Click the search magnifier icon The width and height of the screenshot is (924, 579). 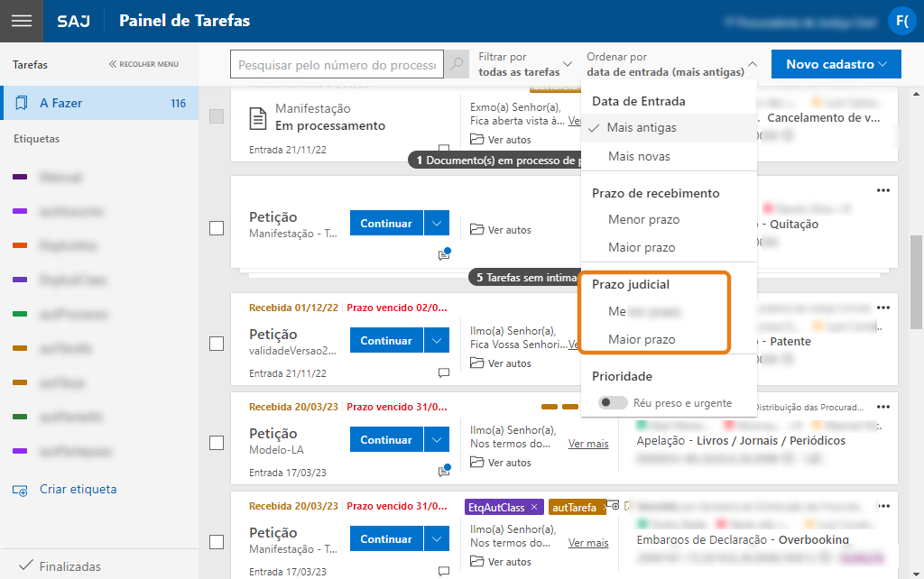pyautogui.click(x=457, y=65)
